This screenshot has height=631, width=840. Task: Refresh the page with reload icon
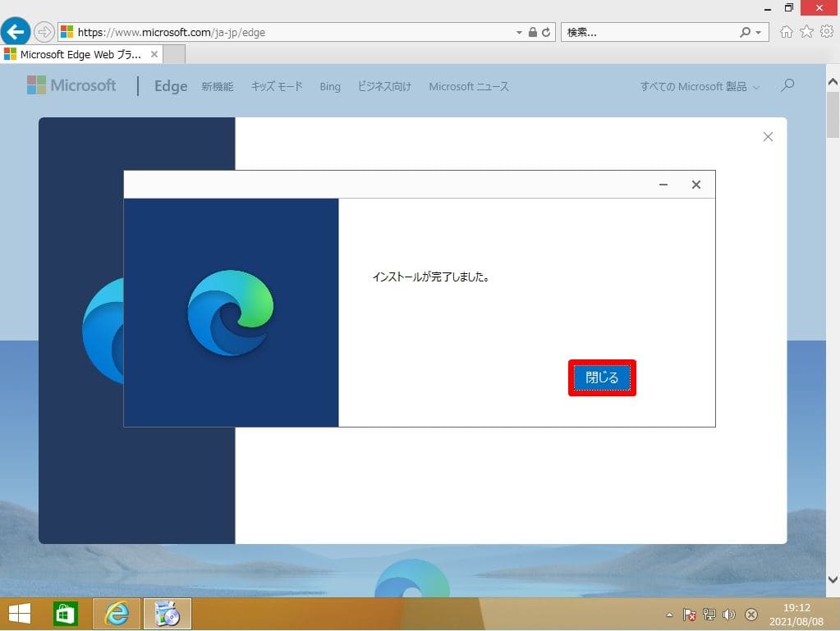coord(546,32)
